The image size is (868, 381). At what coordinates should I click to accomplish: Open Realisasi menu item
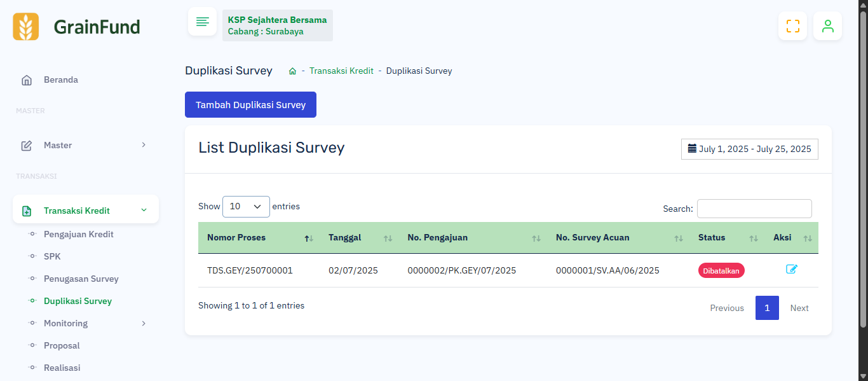(62, 368)
